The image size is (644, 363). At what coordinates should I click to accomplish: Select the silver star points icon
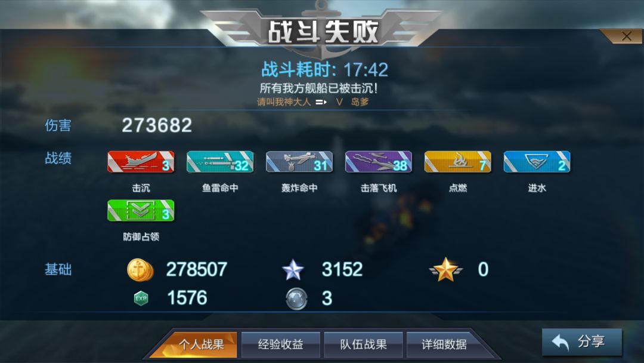293,270
